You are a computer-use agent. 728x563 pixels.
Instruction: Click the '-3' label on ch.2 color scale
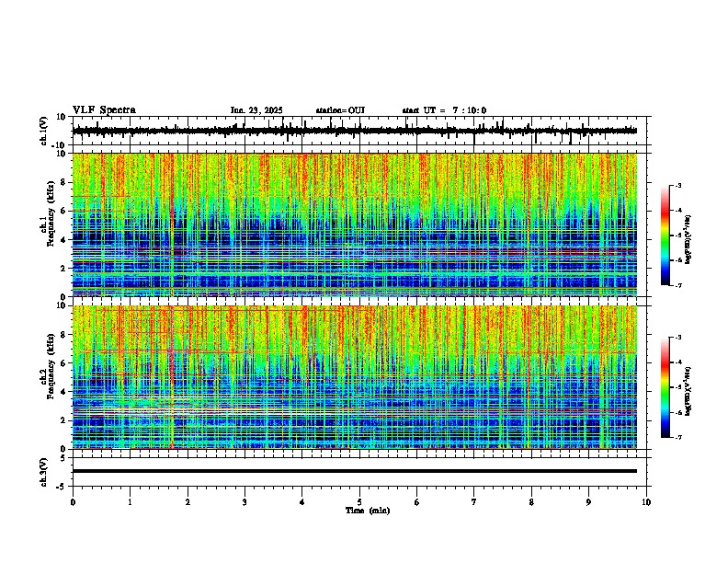tap(678, 338)
